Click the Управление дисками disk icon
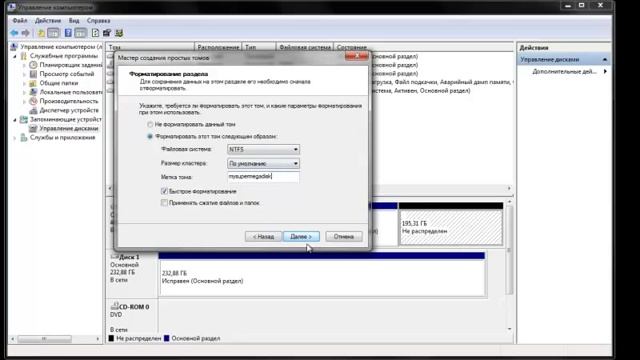This screenshot has height=360, width=640. coord(33,128)
